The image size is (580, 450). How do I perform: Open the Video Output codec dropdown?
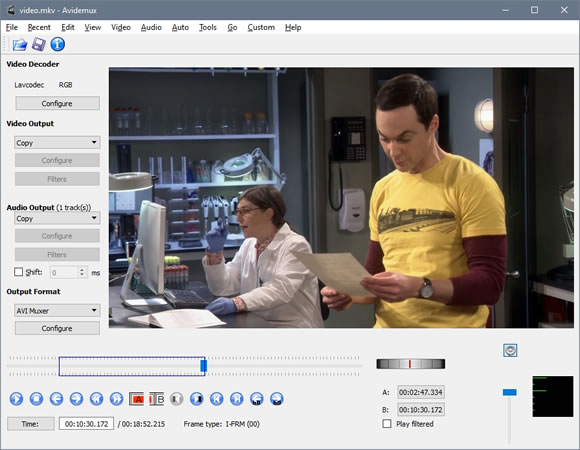coord(57,143)
